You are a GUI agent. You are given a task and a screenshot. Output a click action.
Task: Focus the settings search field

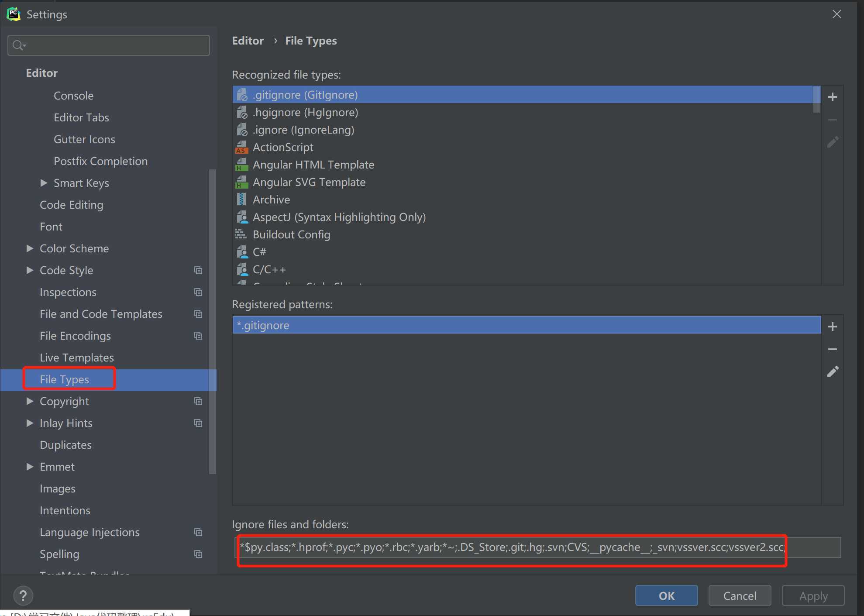click(109, 45)
